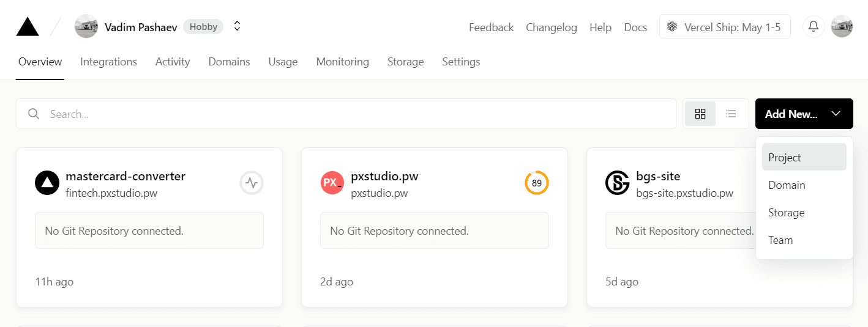This screenshot has height=327, width=868.
Task: Click the snowflake-like icon in Vercel Ship banner
Action: pos(672,27)
